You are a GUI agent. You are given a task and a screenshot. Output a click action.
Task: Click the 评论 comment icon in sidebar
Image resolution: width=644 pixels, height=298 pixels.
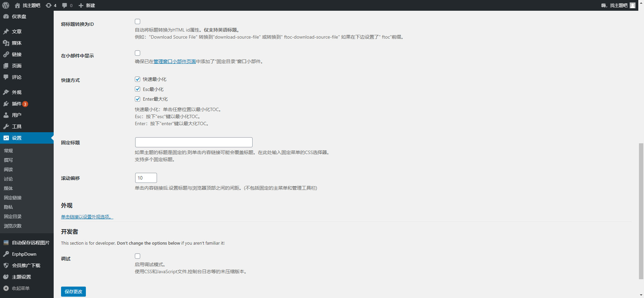(x=6, y=77)
